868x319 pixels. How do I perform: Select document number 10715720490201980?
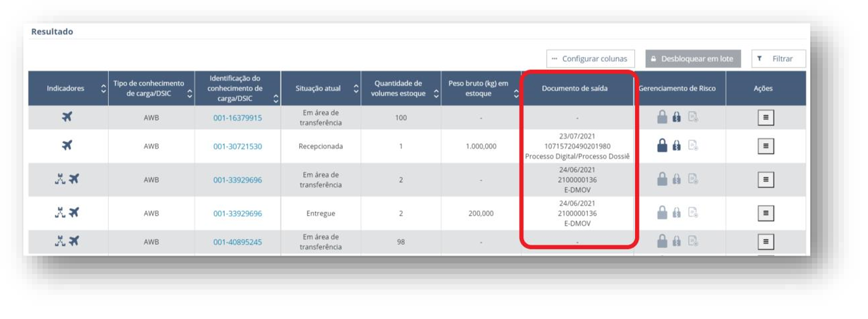[x=577, y=146]
